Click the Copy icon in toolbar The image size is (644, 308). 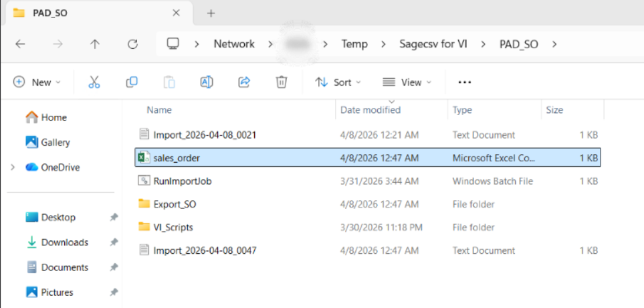pyautogui.click(x=132, y=82)
